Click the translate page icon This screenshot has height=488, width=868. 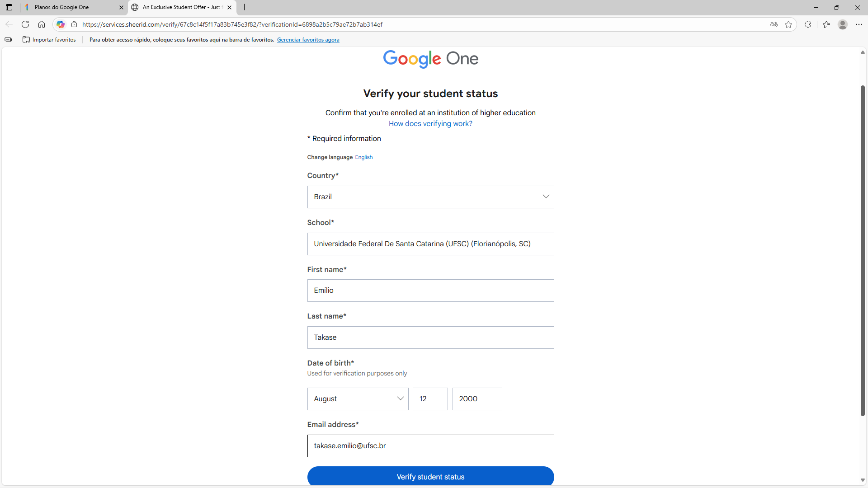point(774,24)
